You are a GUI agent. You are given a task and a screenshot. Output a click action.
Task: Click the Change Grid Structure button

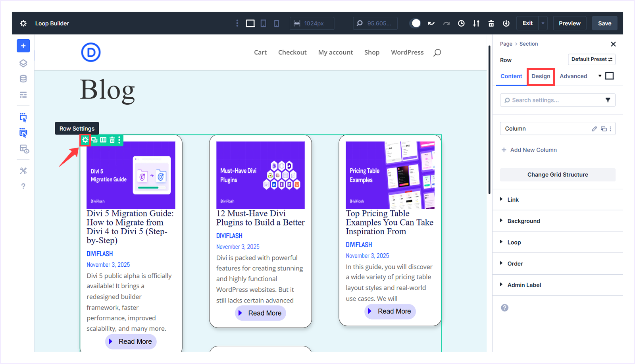[557, 175]
